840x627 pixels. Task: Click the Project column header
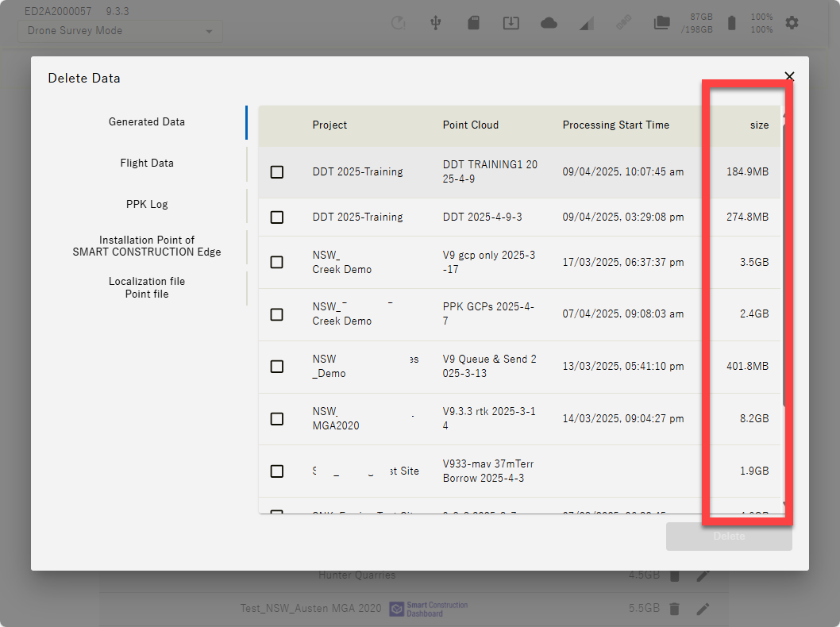click(x=329, y=125)
